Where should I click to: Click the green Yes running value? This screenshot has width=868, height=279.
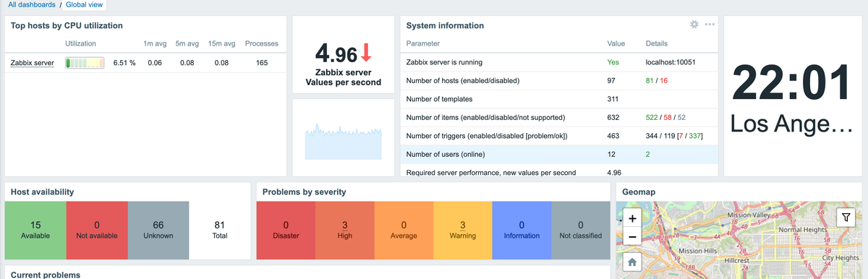click(613, 62)
